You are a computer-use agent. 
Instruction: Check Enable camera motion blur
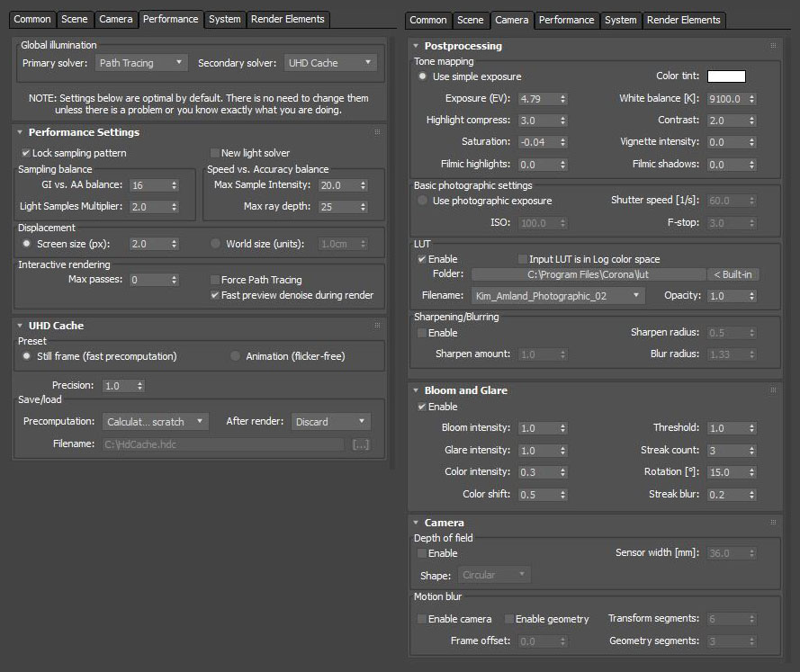click(x=421, y=619)
